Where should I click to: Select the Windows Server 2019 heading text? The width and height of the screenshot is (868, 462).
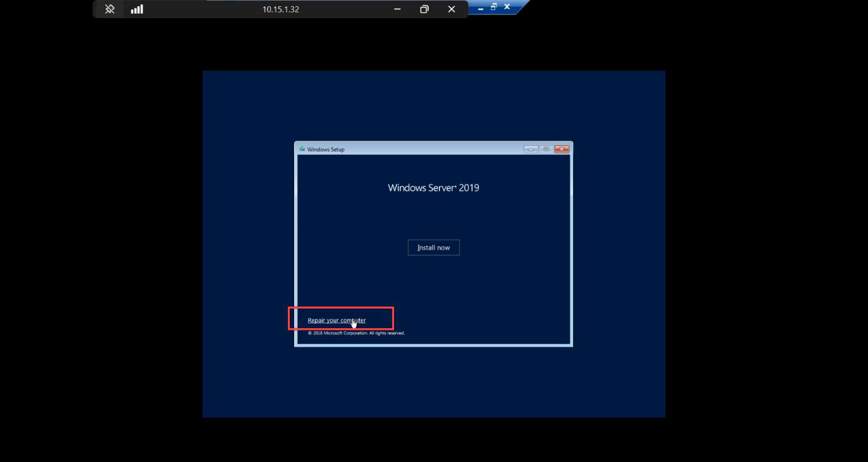coord(434,187)
